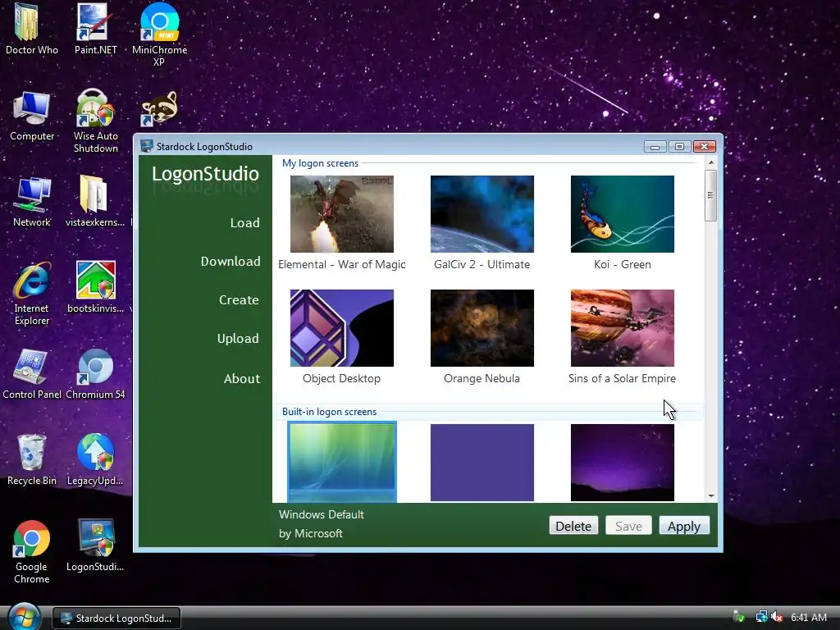Select the Windows Default aurora thumbnail
The image size is (840, 630).
click(342, 463)
